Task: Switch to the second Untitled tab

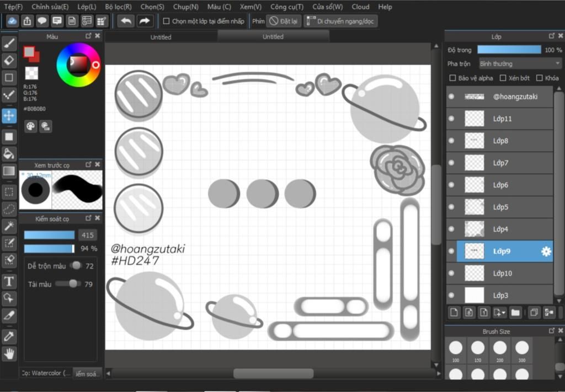Action: click(x=273, y=36)
